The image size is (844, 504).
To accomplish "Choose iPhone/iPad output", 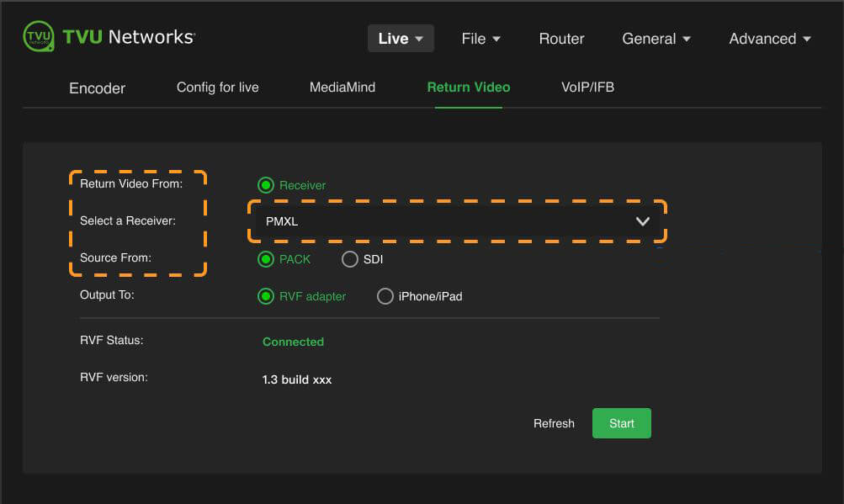I will pyautogui.click(x=385, y=296).
